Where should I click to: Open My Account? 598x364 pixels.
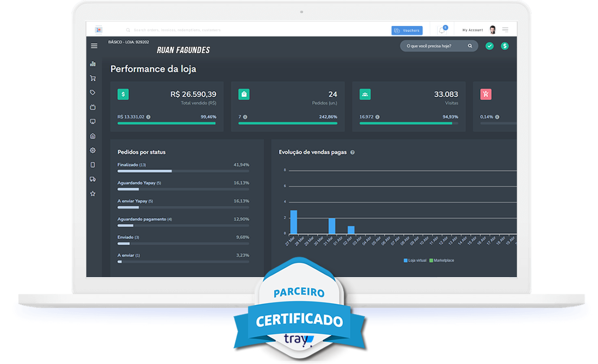tap(473, 30)
